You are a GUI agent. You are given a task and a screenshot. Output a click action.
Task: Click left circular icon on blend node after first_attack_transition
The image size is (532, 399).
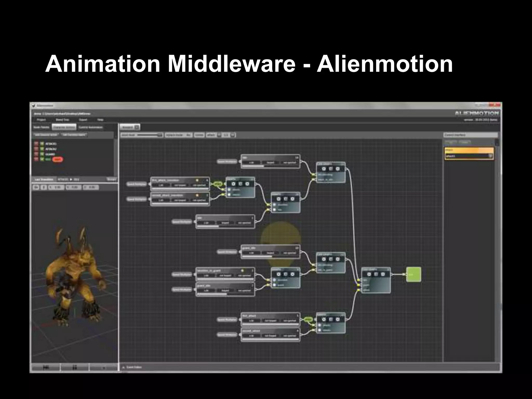coord(233,184)
